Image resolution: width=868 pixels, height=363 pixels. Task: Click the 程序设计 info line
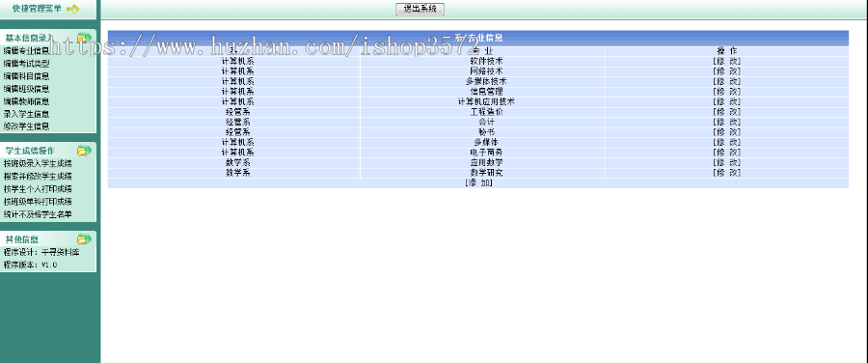(x=41, y=252)
